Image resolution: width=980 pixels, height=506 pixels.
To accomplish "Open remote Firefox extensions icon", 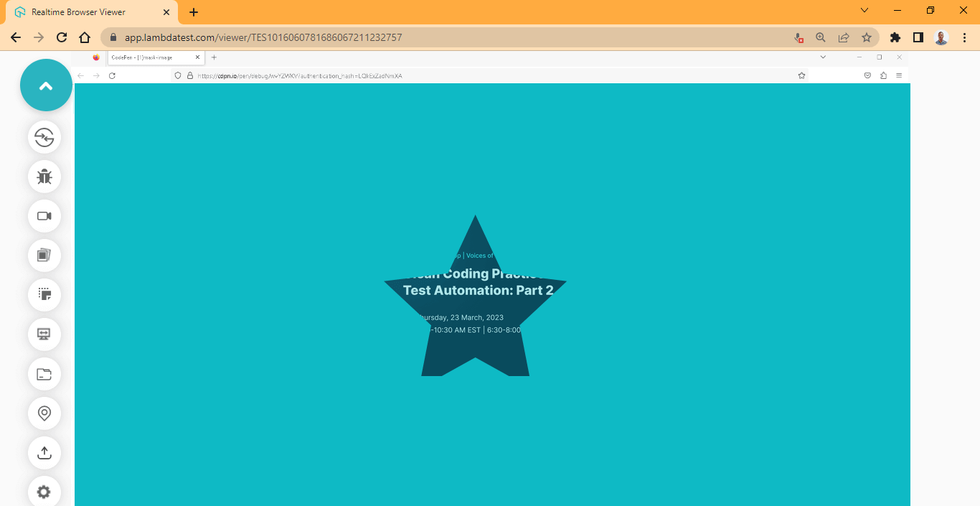I will click(883, 75).
